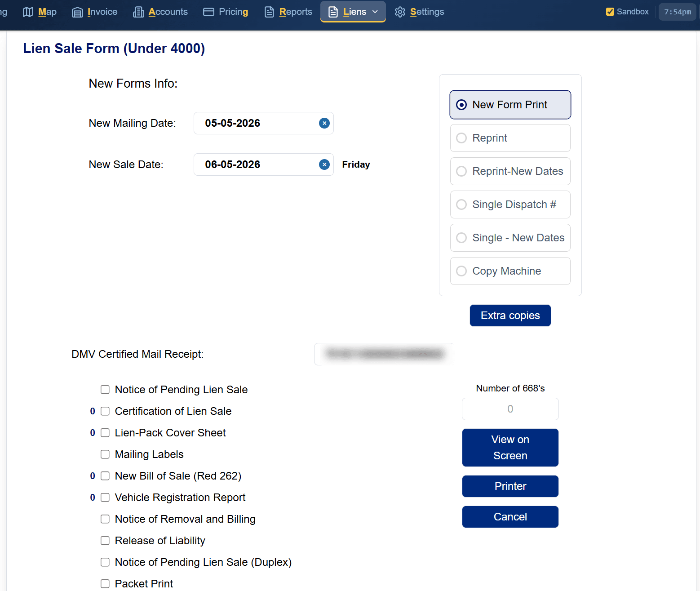
Task: Check the Mailing Labels box
Action: click(105, 454)
